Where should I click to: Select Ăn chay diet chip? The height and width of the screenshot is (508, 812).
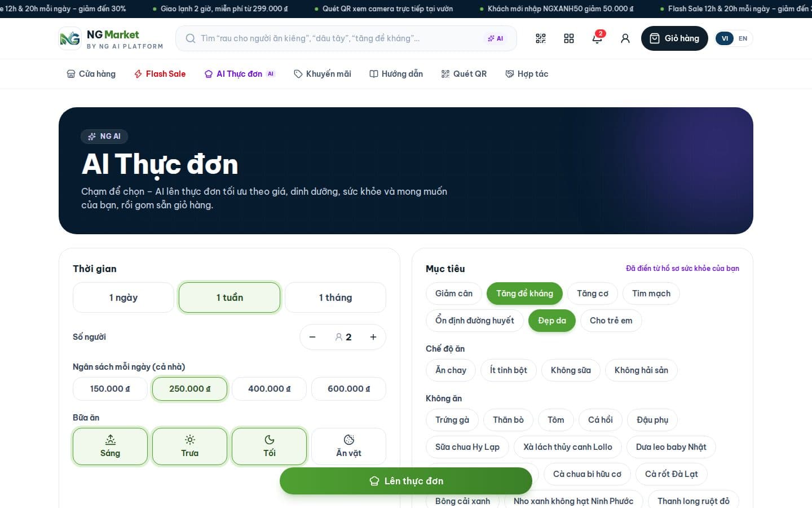pyautogui.click(x=451, y=370)
